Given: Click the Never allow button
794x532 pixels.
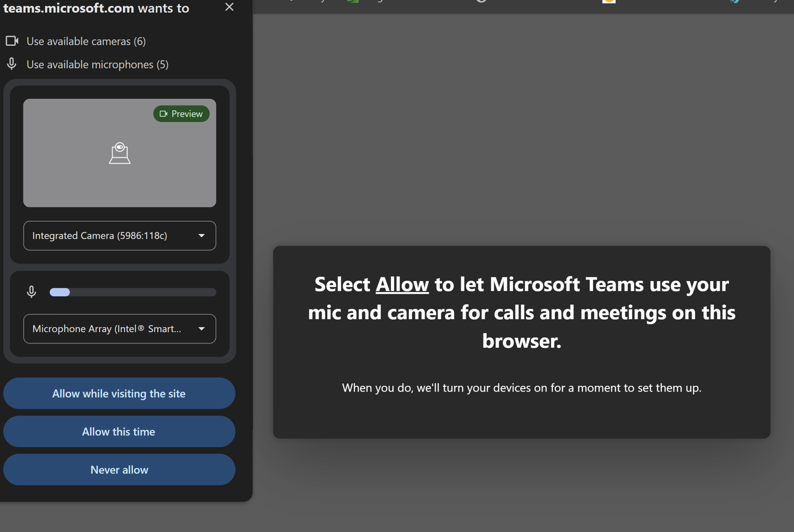Looking at the screenshot, I should coord(119,469).
